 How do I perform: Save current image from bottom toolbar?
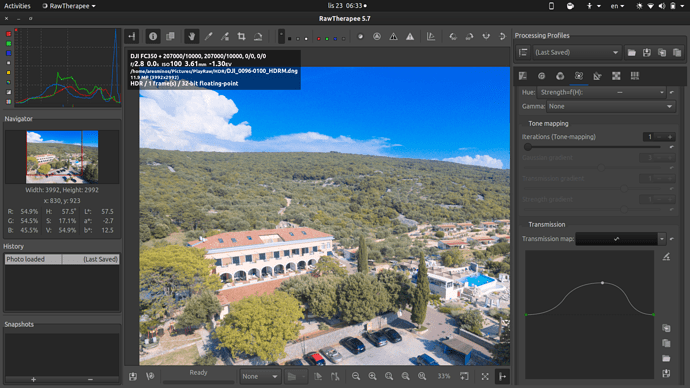(x=133, y=376)
